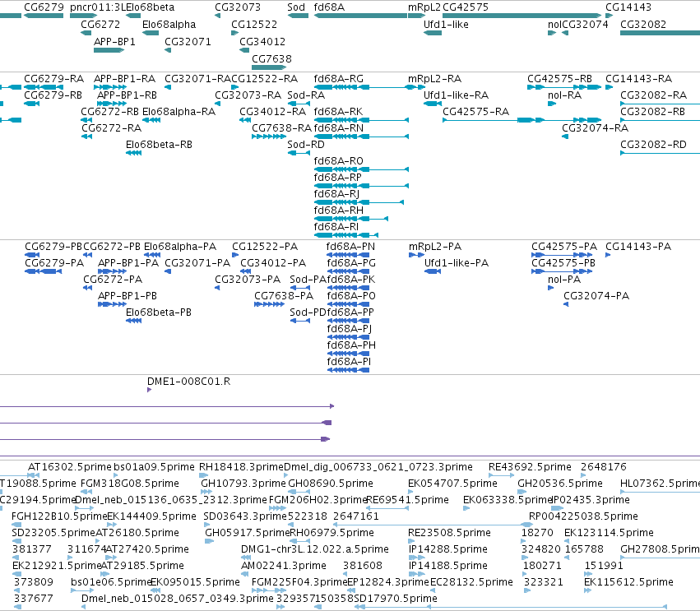The height and width of the screenshot is (611, 700).
Task: Select the Sod-RA transcript label
Action: 306,95
